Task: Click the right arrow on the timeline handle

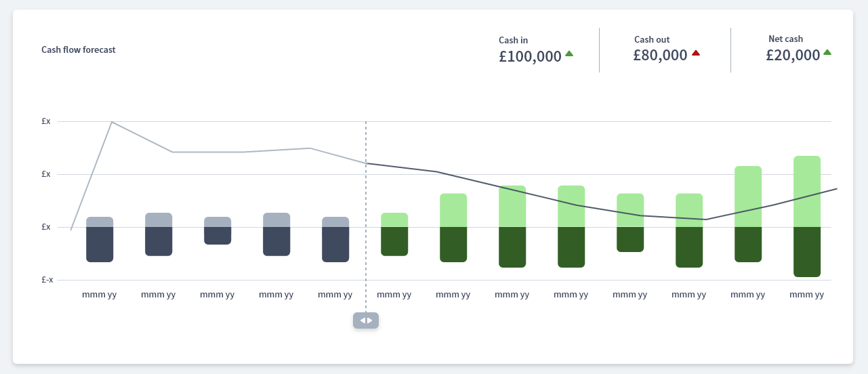Action: point(369,320)
